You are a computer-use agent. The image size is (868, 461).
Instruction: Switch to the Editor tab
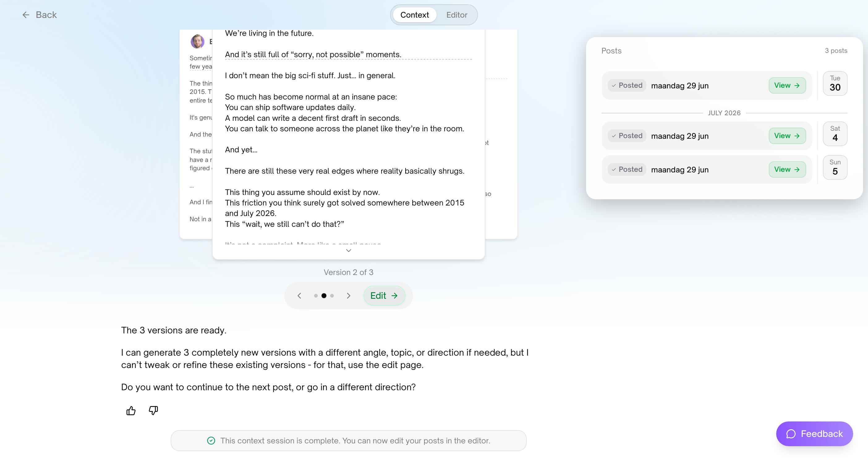[x=457, y=15]
